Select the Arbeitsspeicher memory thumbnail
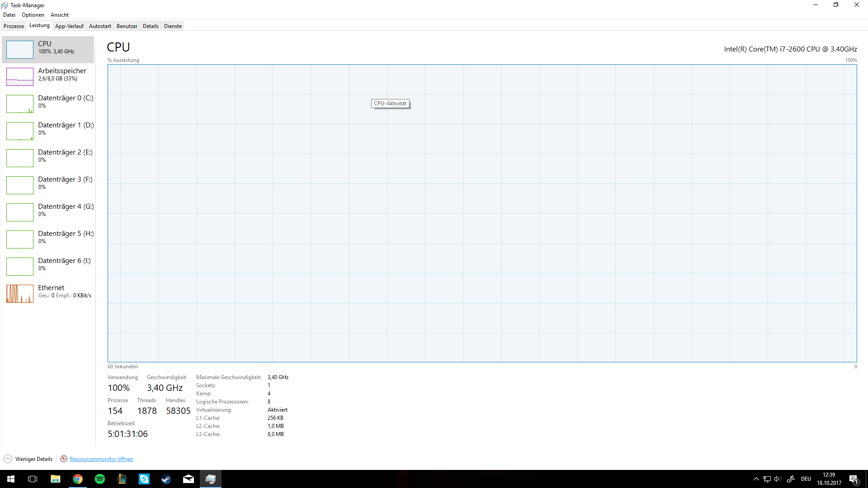The image size is (868, 488). (20, 77)
